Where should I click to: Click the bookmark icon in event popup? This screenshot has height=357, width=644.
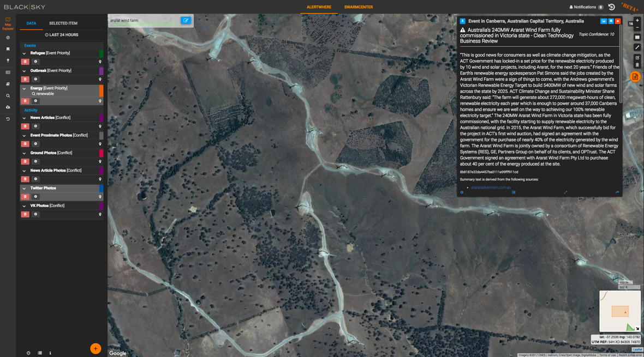point(611,21)
